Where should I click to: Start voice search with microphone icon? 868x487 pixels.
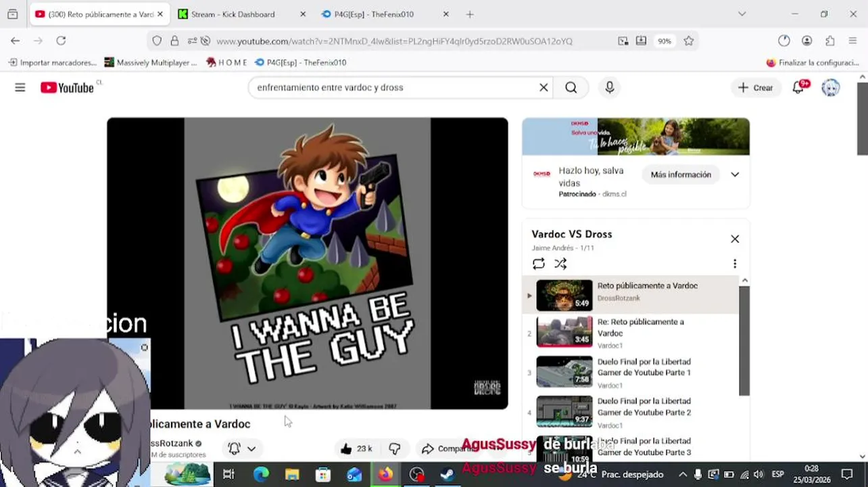coord(610,87)
